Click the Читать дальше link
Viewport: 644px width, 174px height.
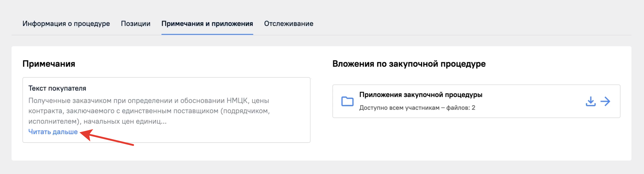53,132
